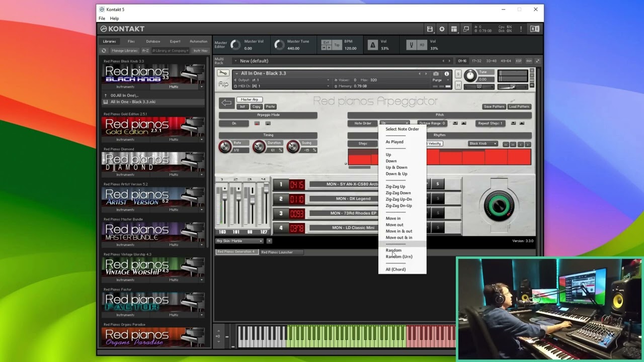Click the Manage Libraries button
Viewport: 644px width, 362px height.
pyautogui.click(x=124, y=51)
